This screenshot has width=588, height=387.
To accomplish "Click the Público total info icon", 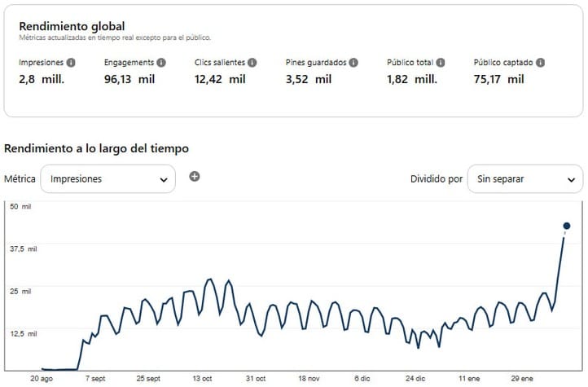I will click(441, 63).
